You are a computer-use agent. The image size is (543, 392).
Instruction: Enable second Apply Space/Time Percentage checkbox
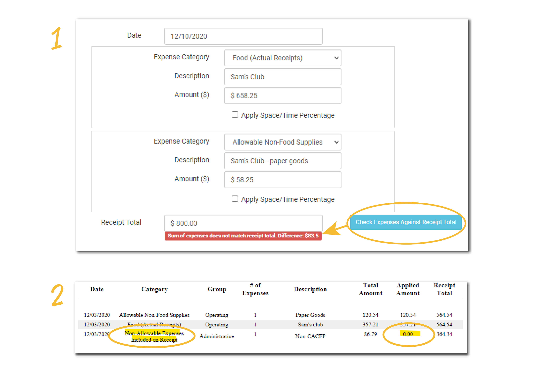click(x=235, y=199)
